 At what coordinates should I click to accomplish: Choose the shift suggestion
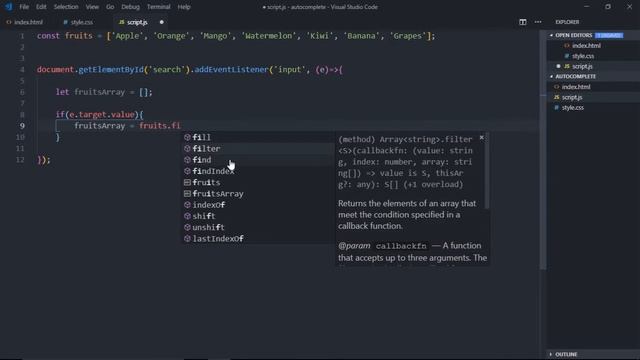(258, 216)
